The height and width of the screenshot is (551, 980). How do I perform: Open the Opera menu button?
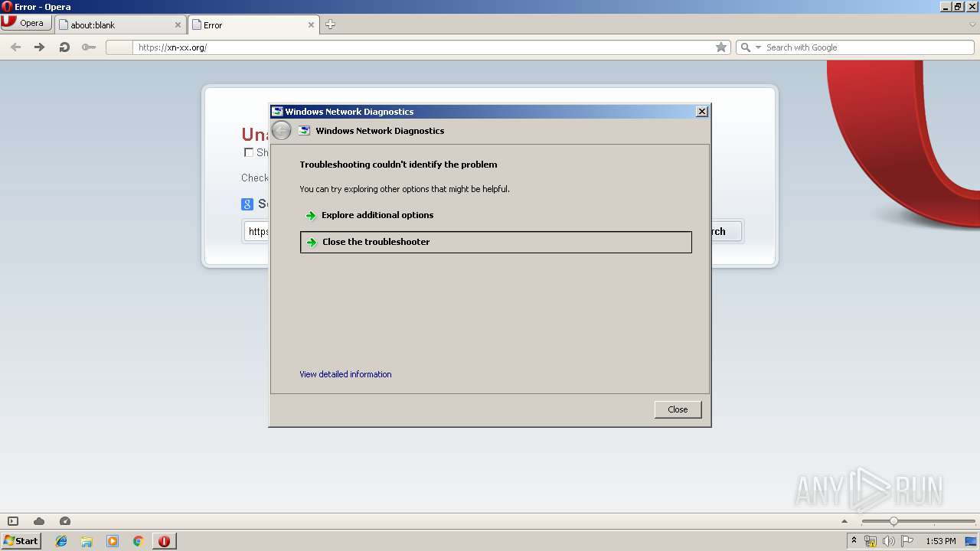click(26, 23)
